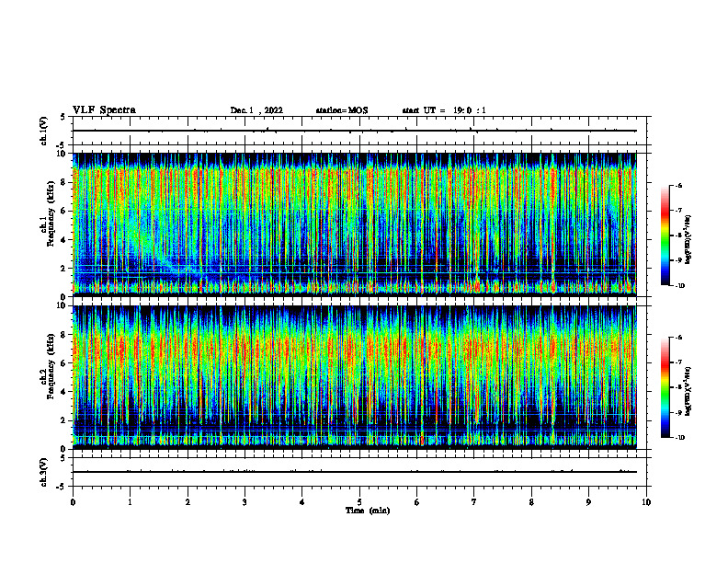Click time axis tick label '2'
Image resolution: width=728 pixels, height=563 pixels.
tap(188, 502)
